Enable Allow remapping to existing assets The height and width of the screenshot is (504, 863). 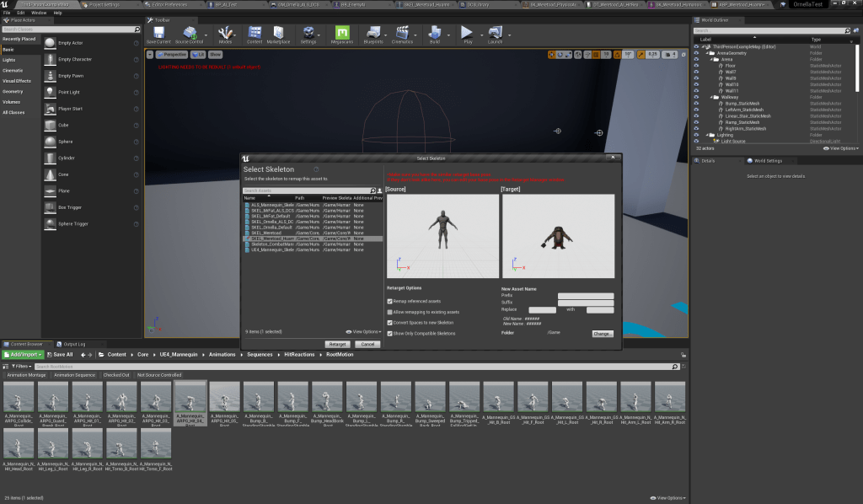[389, 312]
